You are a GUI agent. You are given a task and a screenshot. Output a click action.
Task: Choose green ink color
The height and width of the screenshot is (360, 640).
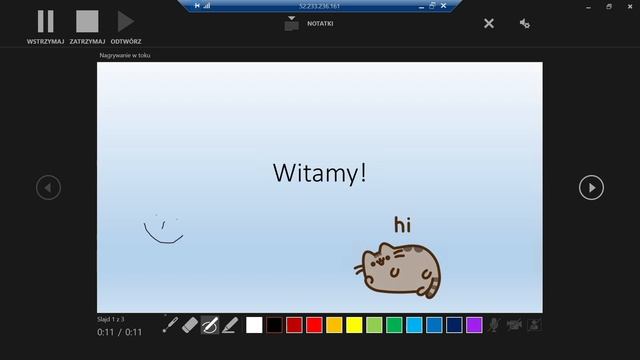tap(394, 325)
